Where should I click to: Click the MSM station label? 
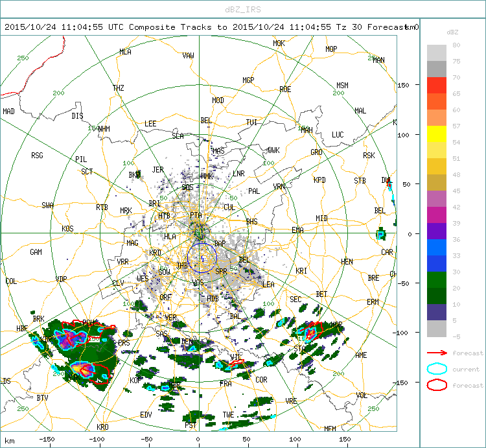342,86
